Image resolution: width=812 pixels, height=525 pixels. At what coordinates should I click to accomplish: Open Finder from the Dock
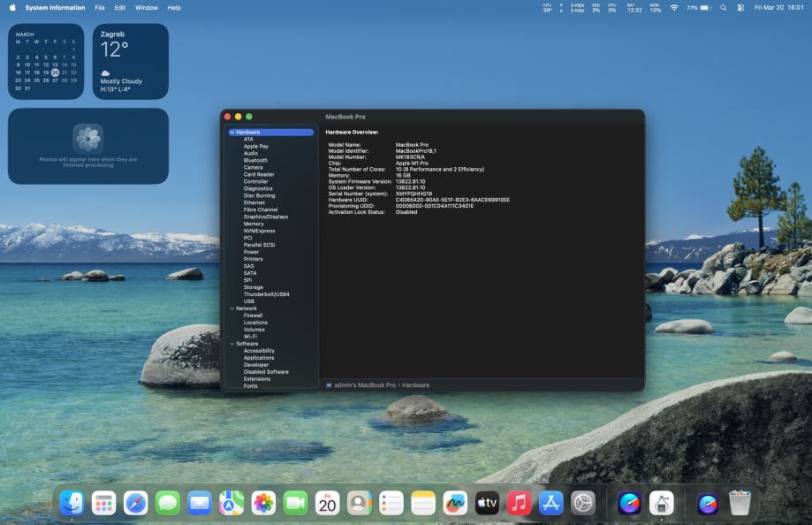pyautogui.click(x=72, y=503)
